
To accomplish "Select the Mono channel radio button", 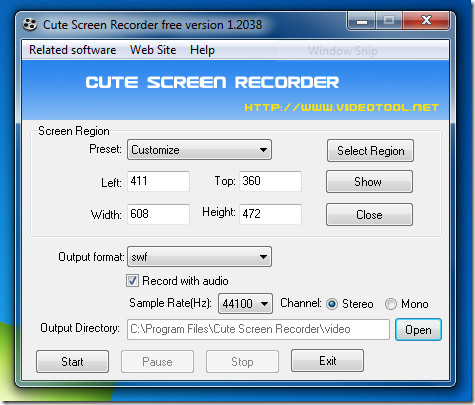I will click(x=391, y=304).
